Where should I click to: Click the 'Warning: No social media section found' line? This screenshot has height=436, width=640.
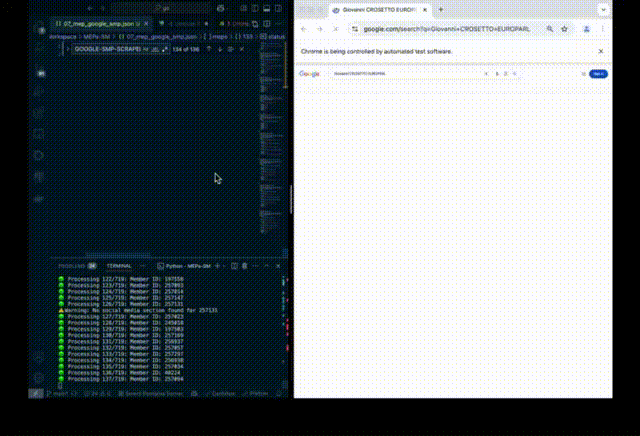click(139, 310)
